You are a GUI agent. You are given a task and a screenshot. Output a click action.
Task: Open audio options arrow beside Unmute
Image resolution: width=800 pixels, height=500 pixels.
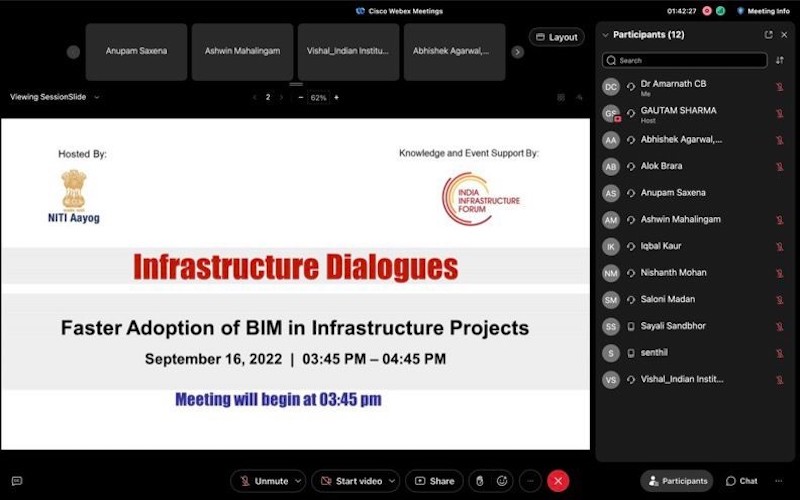coord(298,481)
